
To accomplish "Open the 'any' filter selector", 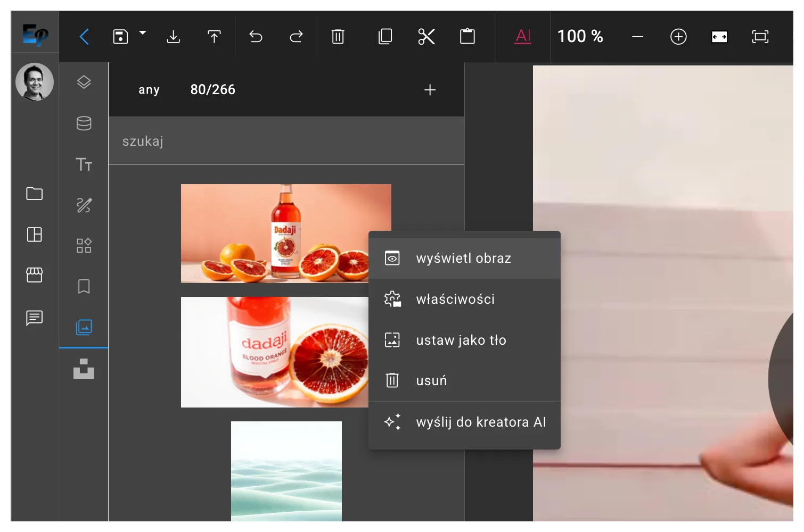I will (x=149, y=90).
